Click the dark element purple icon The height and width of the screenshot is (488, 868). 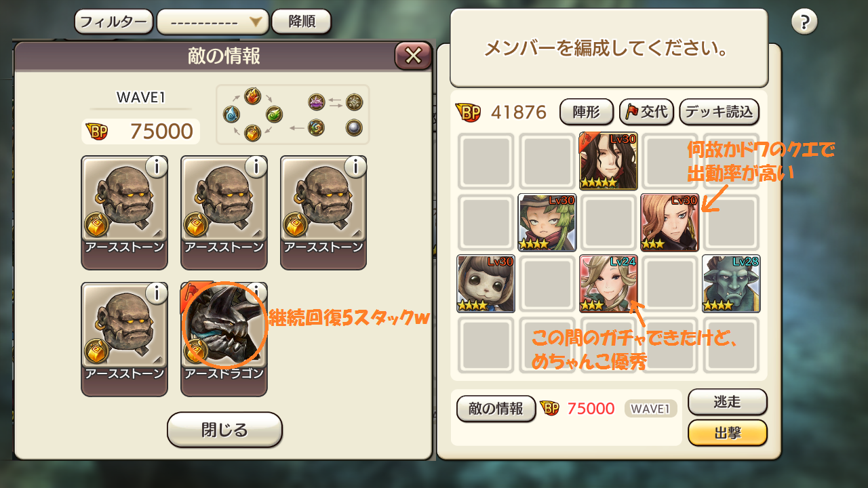(x=317, y=102)
